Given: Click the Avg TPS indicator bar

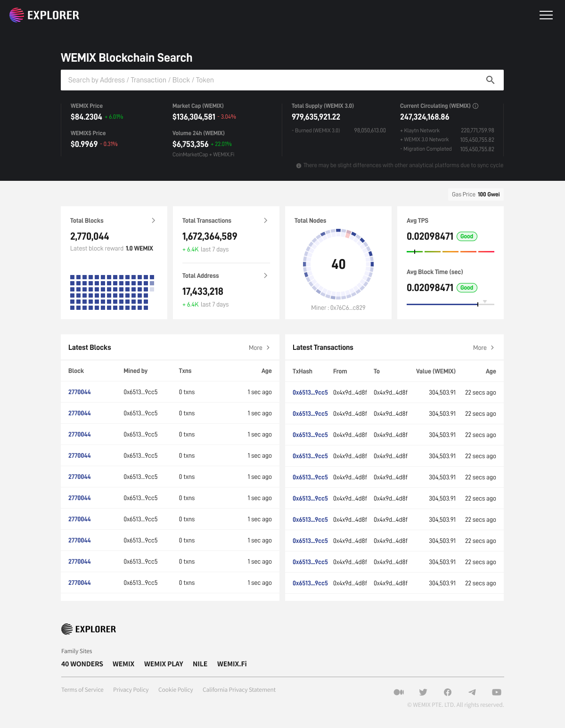Looking at the screenshot, I should [450, 251].
